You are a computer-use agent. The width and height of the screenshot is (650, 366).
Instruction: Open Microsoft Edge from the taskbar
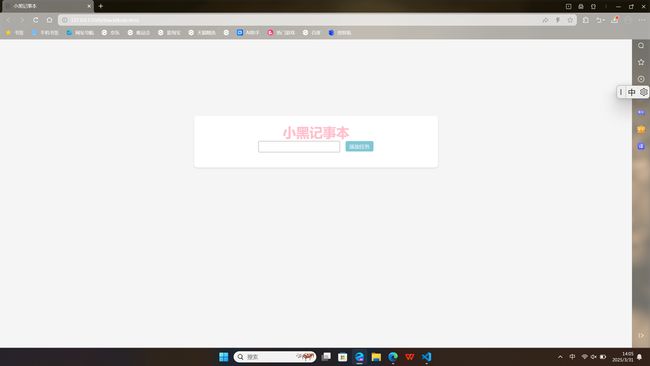tap(393, 356)
